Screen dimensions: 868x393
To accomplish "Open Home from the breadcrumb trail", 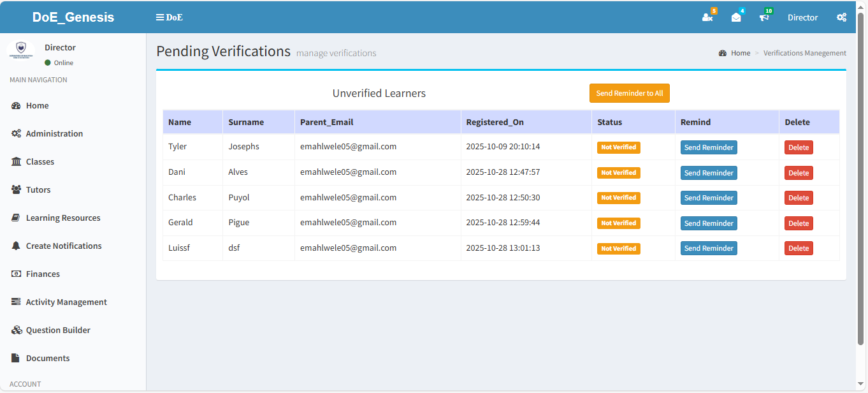I will point(740,53).
